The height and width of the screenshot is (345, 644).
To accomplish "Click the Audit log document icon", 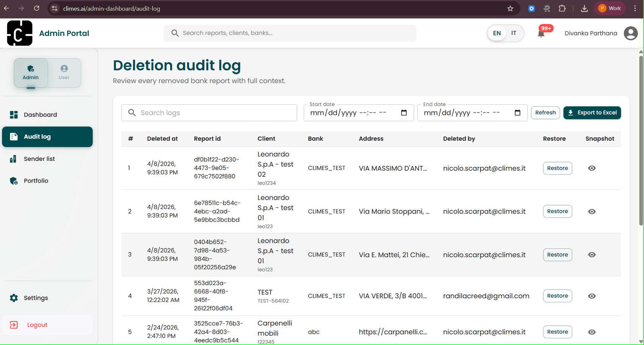I will pos(14,136).
